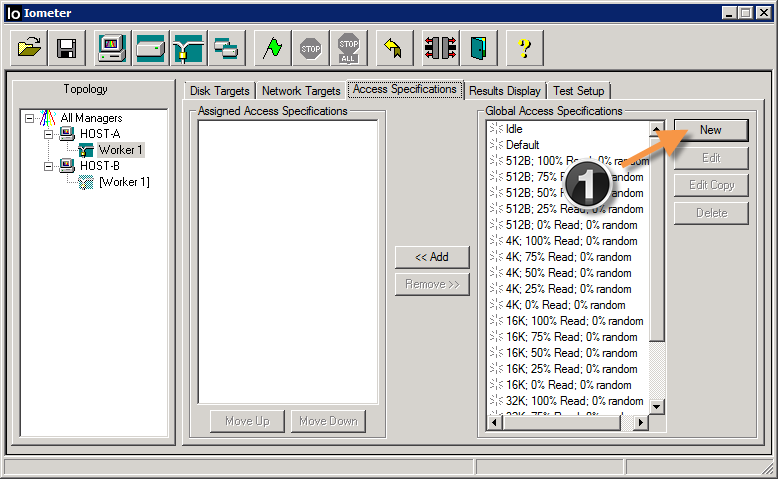
Task: Choose 4K; 100% Read; 0% random specification
Action: (570, 241)
